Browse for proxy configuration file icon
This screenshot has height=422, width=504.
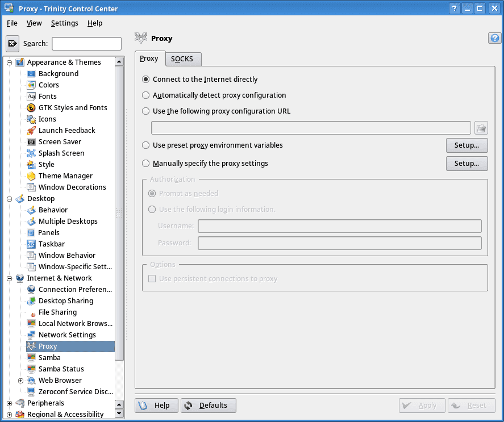click(x=481, y=128)
